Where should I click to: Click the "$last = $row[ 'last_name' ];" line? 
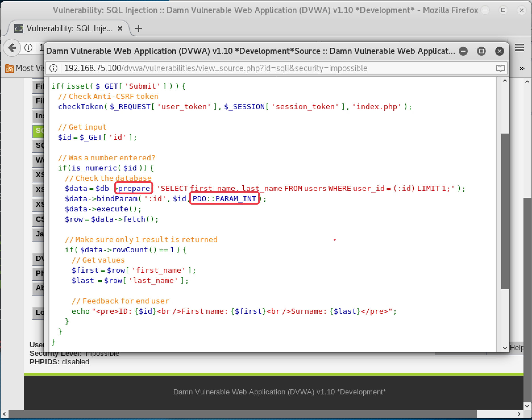(x=130, y=280)
